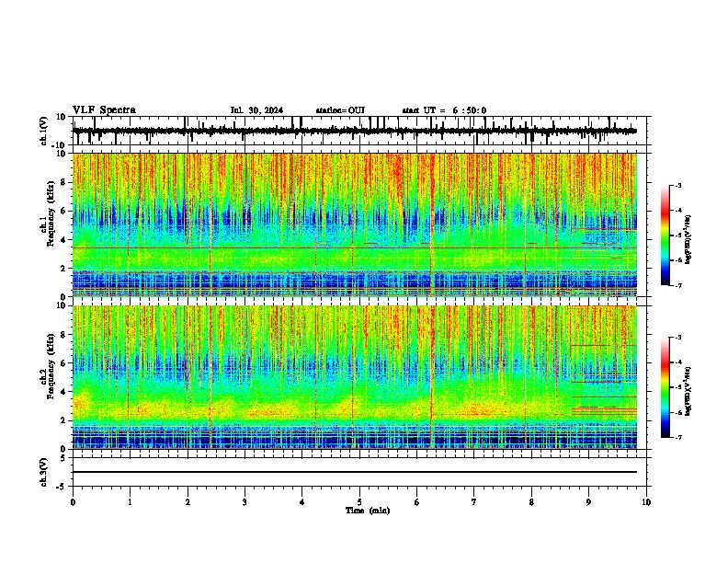
Task: Click the ch.2 spectrogram color scale bar
Action: tap(665, 387)
